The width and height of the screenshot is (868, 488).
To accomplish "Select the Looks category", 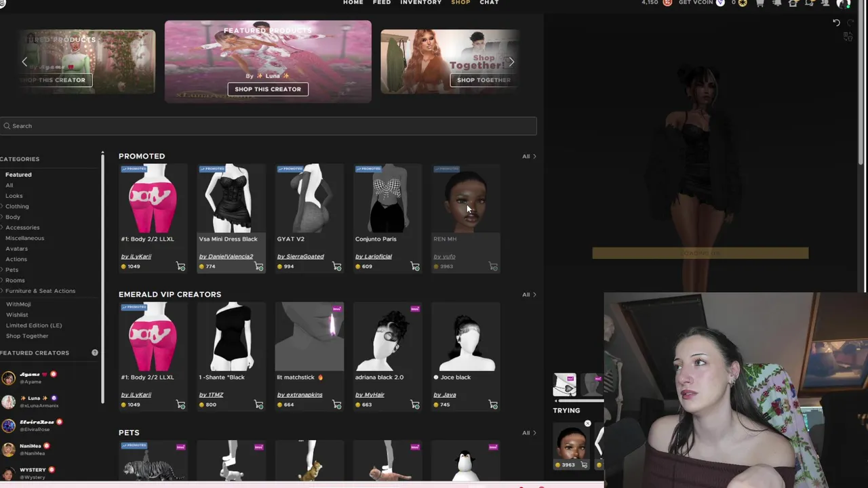I will [x=14, y=196].
